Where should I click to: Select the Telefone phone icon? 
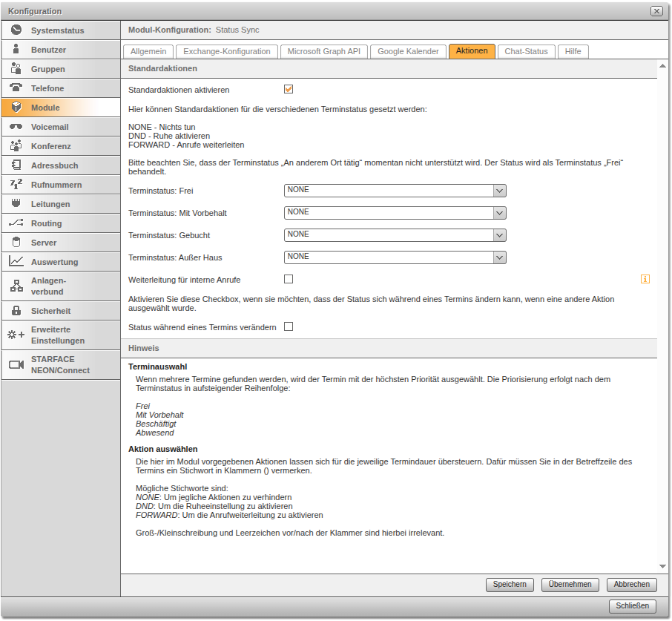click(x=16, y=88)
